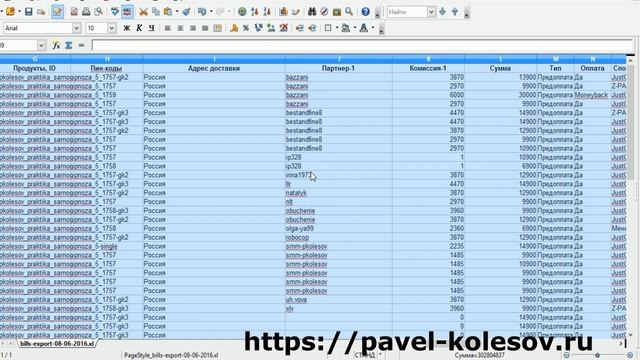Click the Open file icon
640x360 pixels.
pyautogui.click(x=10, y=12)
